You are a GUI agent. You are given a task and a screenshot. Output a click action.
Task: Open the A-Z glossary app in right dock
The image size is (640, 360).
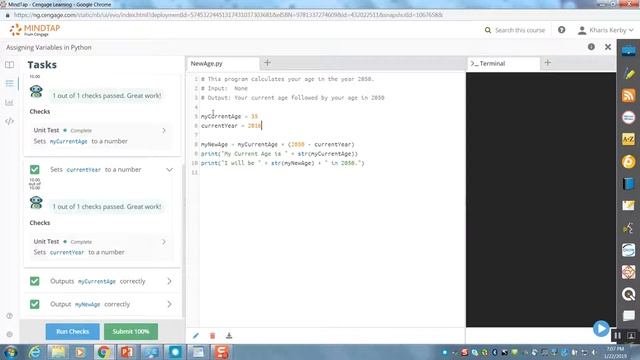629,139
